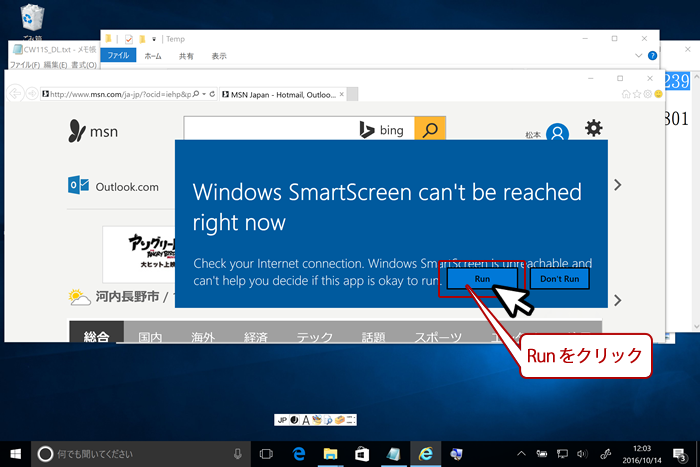Select the スポーツ news tab
This screenshot has height=467, width=700.
coord(438,336)
